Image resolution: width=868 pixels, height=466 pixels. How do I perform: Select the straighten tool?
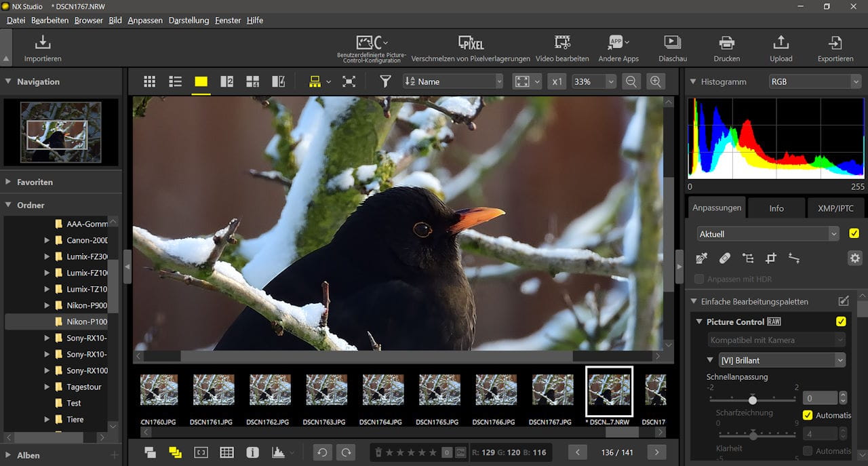point(794,258)
